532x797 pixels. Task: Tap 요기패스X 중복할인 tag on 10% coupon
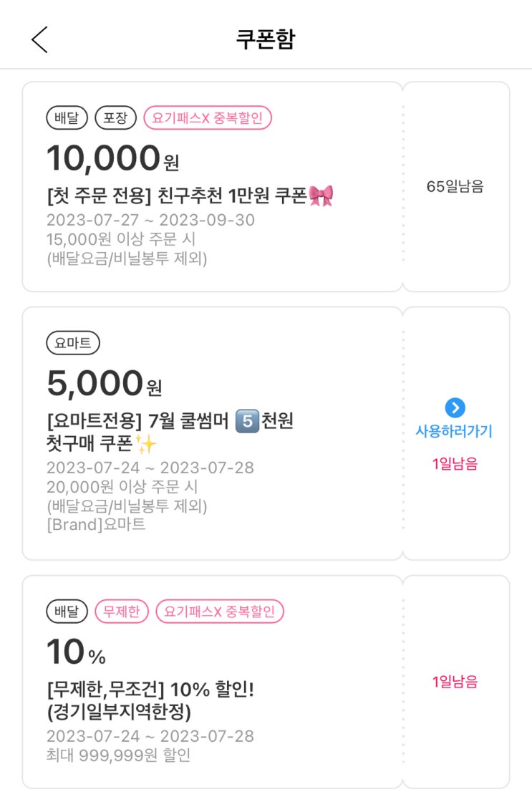pyautogui.click(x=220, y=612)
